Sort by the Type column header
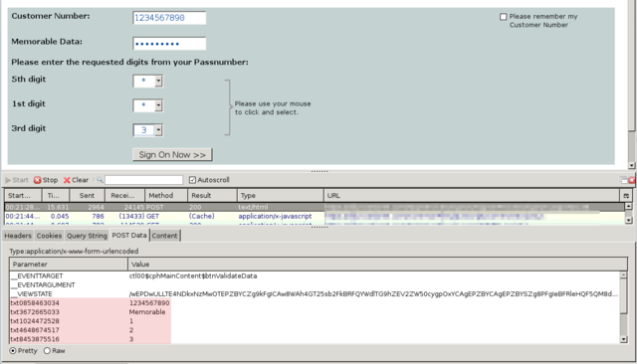The width and height of the screenshot is (637, 364). point(281,196)
